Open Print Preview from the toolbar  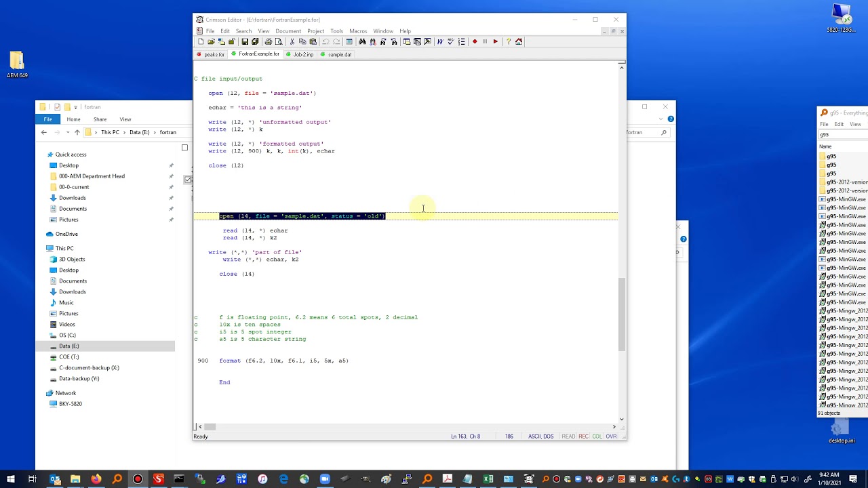(279, 41)
